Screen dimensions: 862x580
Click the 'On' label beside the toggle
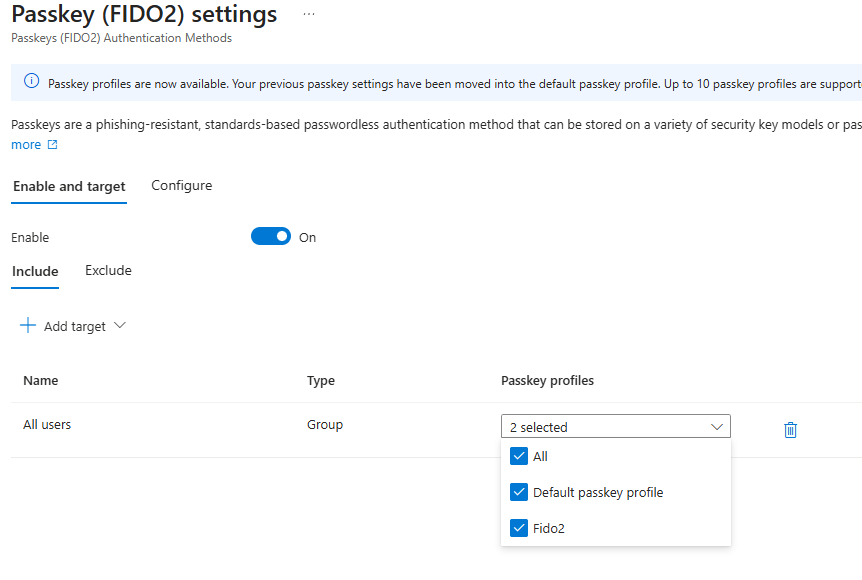pyautogui.click(x=307, y=237)
